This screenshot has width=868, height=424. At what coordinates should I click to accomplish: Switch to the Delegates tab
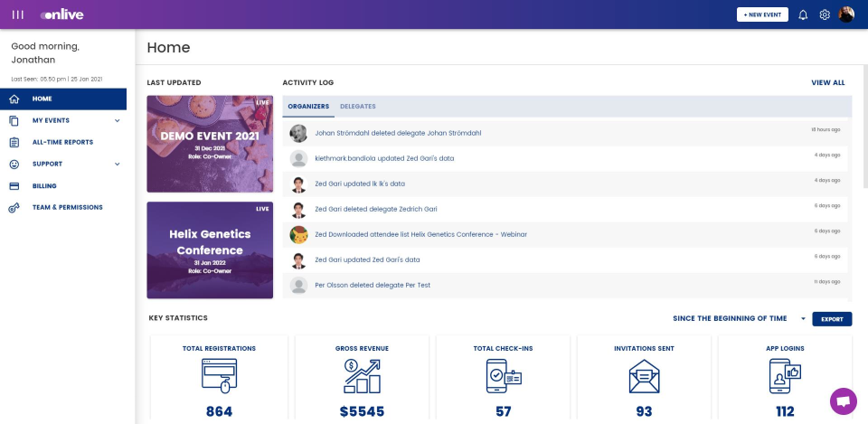[358, 107]
